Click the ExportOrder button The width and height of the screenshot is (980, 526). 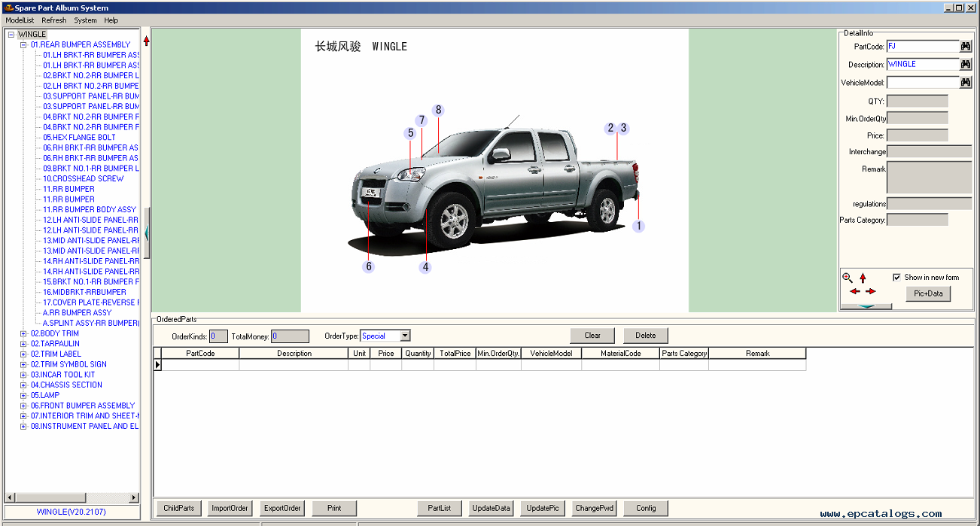coord(282,508)
